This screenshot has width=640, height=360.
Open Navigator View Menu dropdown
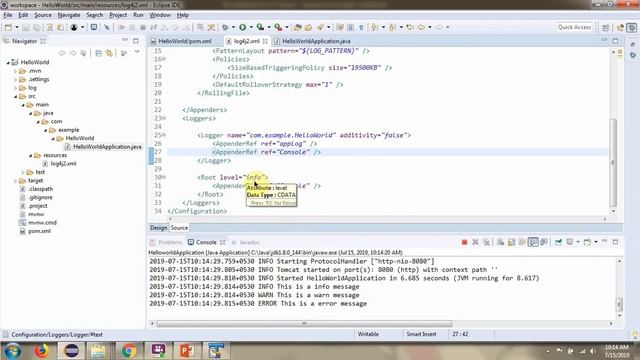(x=137, y=53)
